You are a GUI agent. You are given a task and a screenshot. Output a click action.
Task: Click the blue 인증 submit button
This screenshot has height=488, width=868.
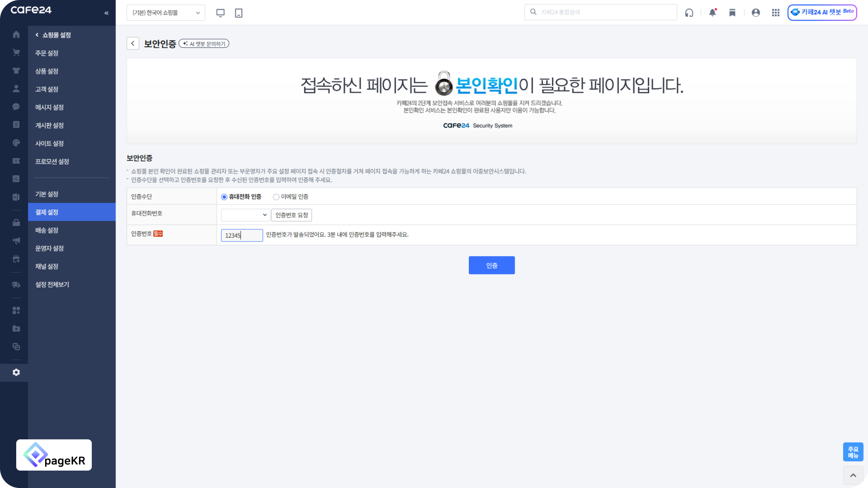491,265
